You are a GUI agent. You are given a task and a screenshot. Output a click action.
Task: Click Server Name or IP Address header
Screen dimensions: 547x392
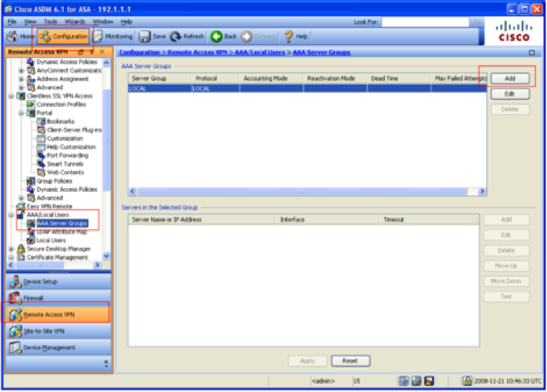coord(202,219)
